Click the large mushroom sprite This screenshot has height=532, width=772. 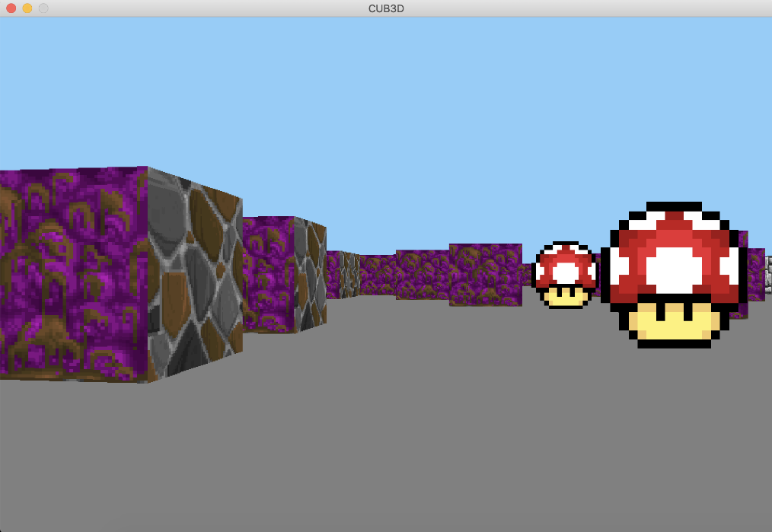coord(675,275)
